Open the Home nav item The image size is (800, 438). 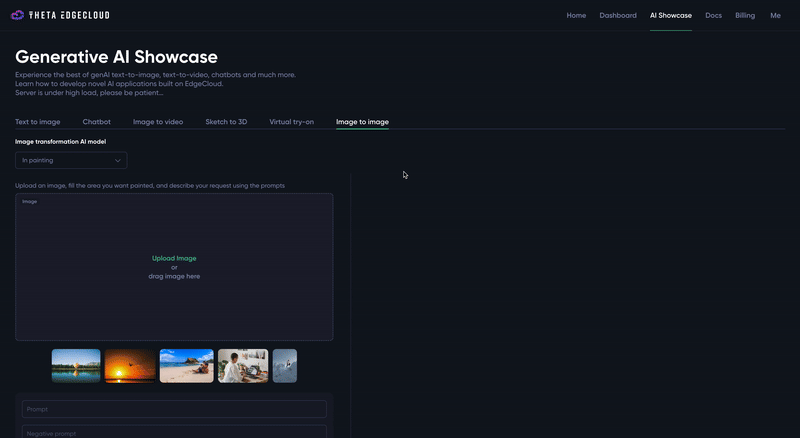(x=576, y=15)
